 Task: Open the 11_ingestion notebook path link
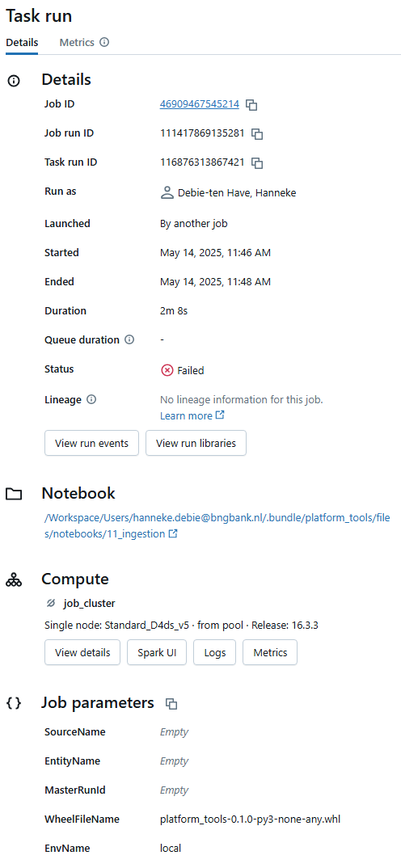[x=217, y=526]
